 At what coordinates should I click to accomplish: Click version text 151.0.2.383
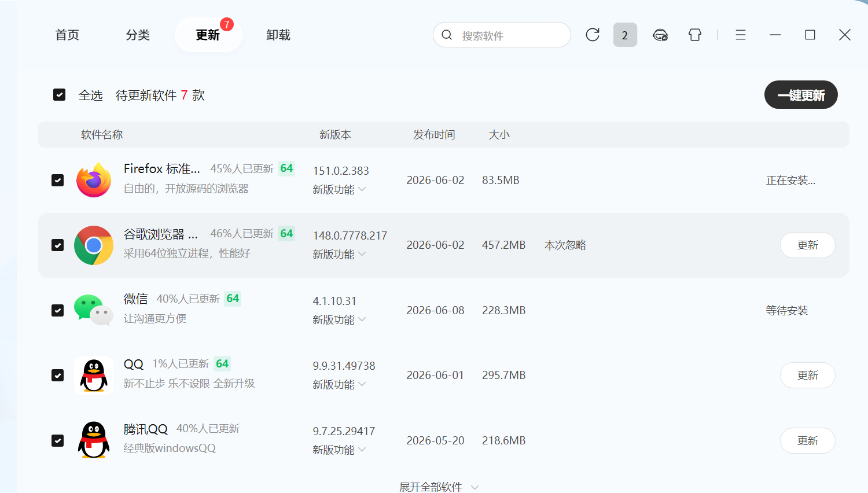point(341,171)
